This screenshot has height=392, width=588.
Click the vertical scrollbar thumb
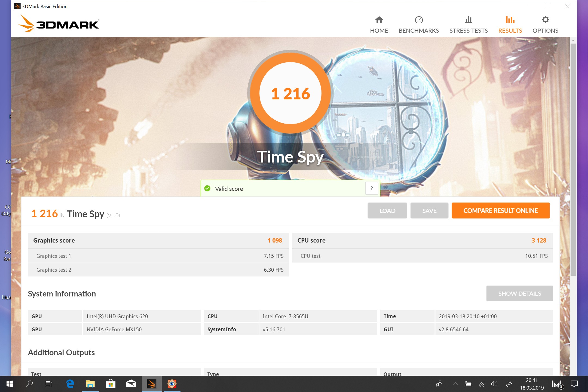(573, 159)
